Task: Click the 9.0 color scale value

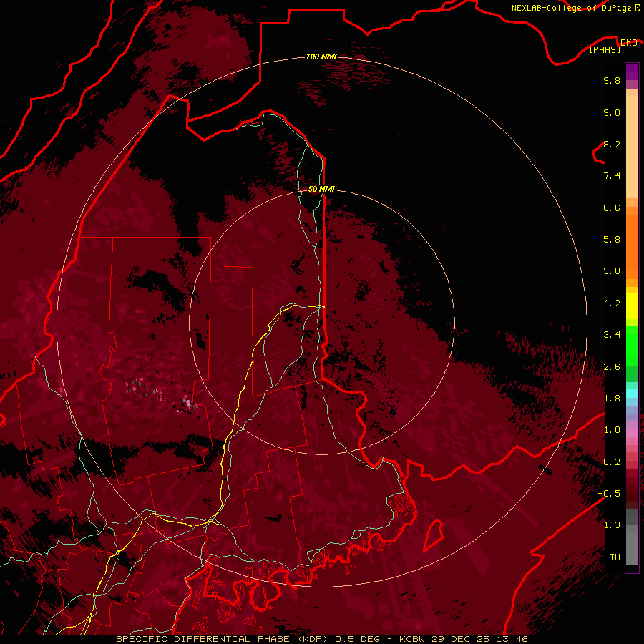Action: tap(612, 112)
